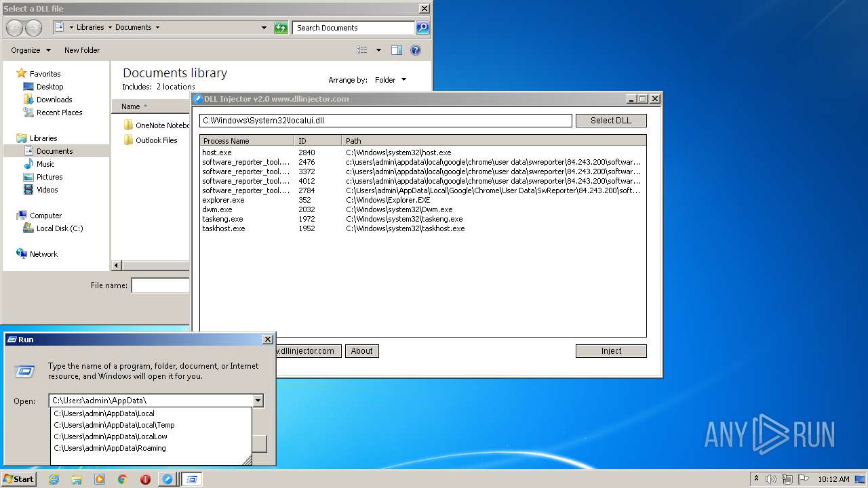Select Downloads under Favorites
868x488 pixels.
click(x=54, y=100)
